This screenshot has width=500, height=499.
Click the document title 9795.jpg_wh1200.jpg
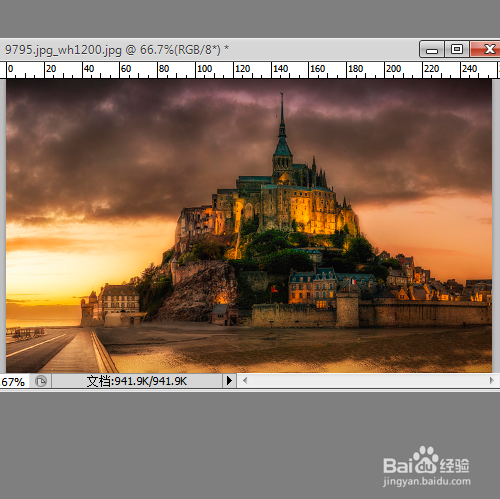point(63,50)
